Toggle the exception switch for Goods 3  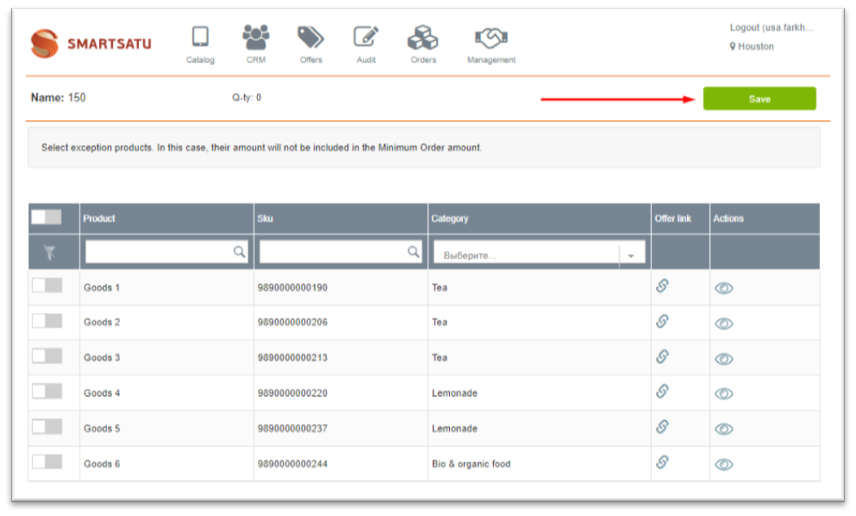coord(47,356)
